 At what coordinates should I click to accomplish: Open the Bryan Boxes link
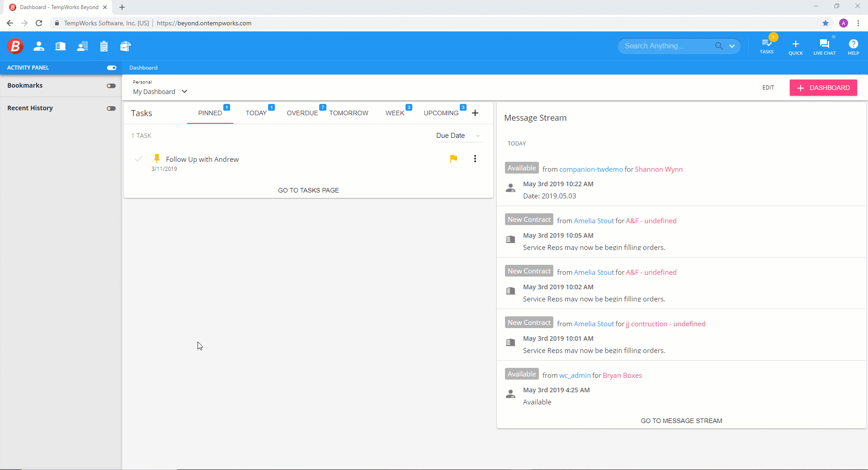pos(622,376)
